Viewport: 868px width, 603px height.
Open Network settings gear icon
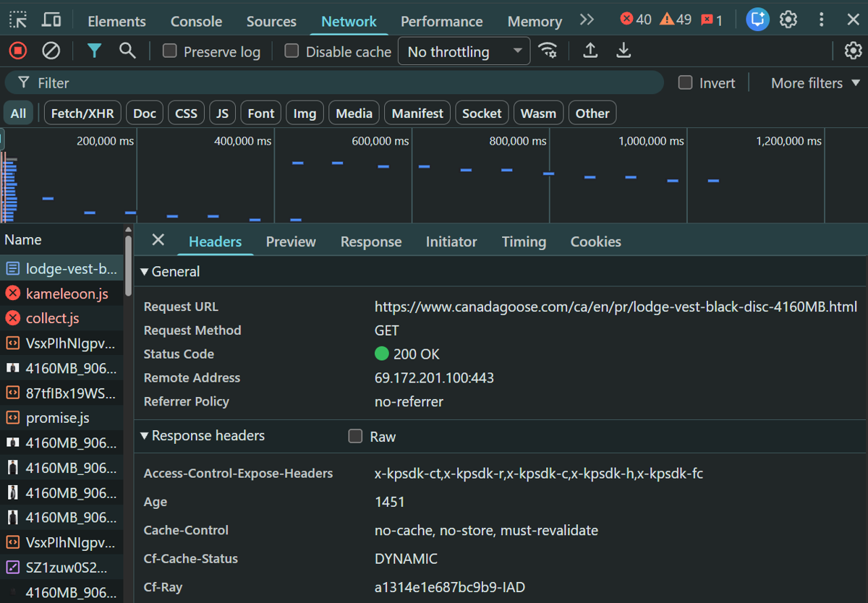854,51
